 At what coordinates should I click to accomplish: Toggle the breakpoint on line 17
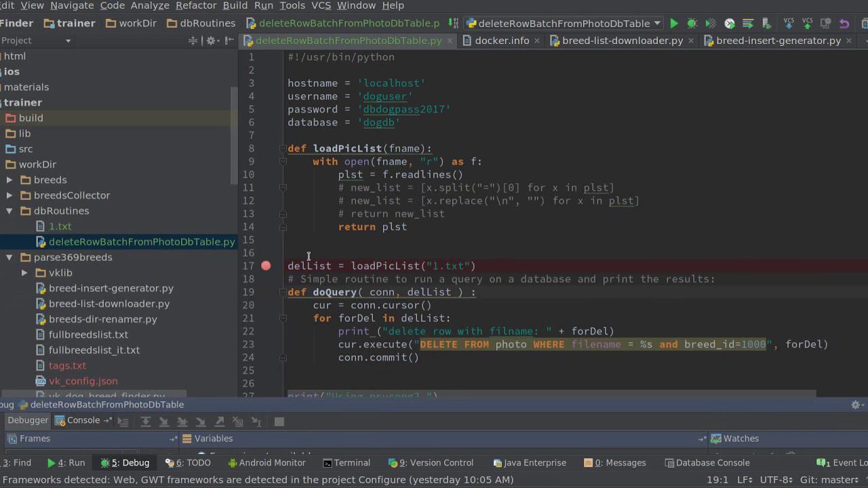266,266
